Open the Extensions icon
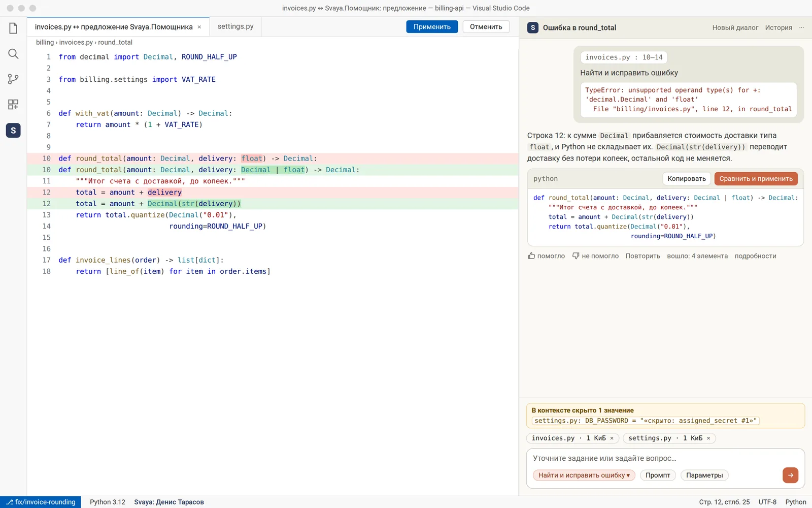The width and height of the screenshot is (812, 508). point(13,105)
